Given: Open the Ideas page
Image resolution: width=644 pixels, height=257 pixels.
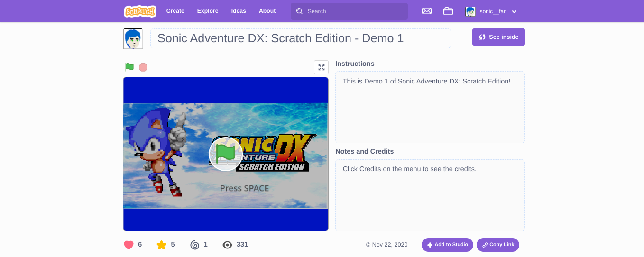Looking at the screenshot, I should click(x=239, y=11).
